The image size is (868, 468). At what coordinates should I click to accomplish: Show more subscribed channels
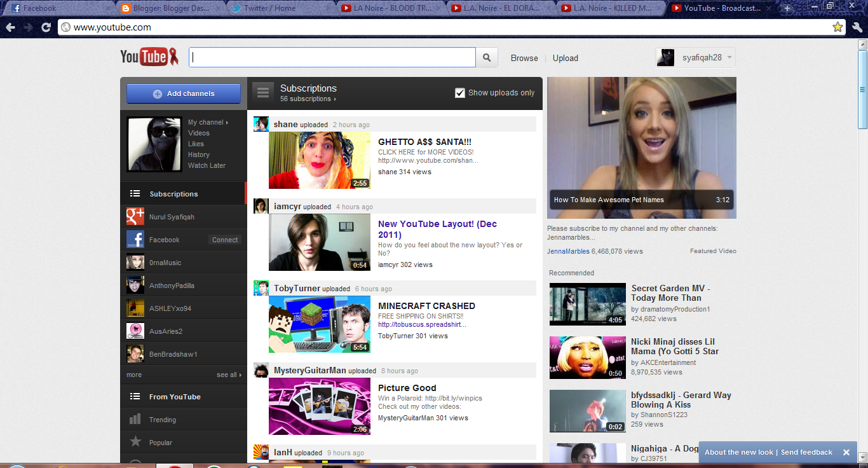pos(134,375)
